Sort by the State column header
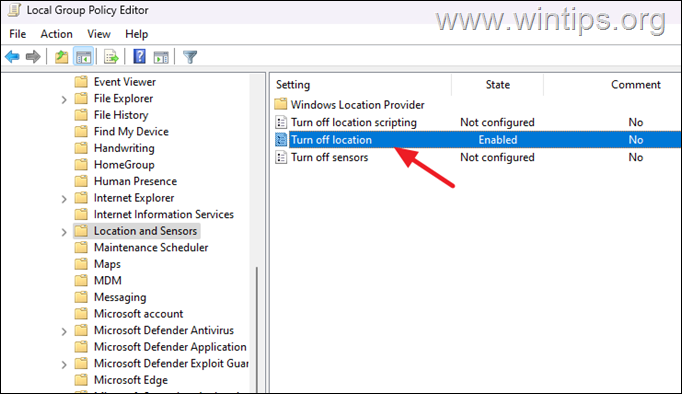 click(x=498, y=84)
